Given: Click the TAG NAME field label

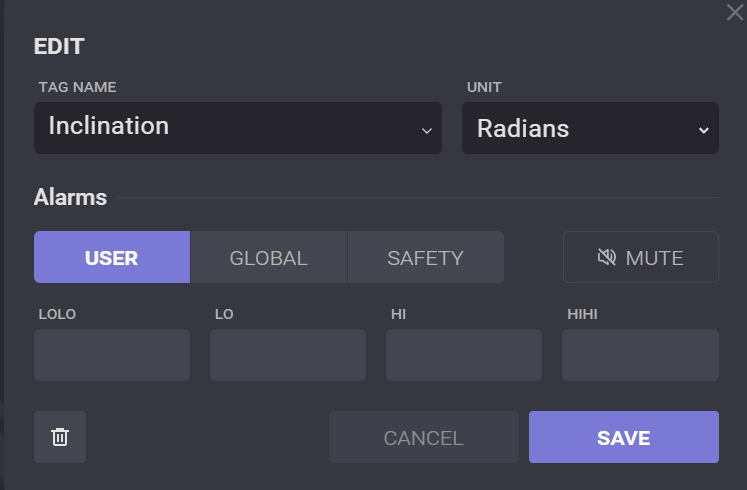Looking at the screenshot, I should coord(77,87).
